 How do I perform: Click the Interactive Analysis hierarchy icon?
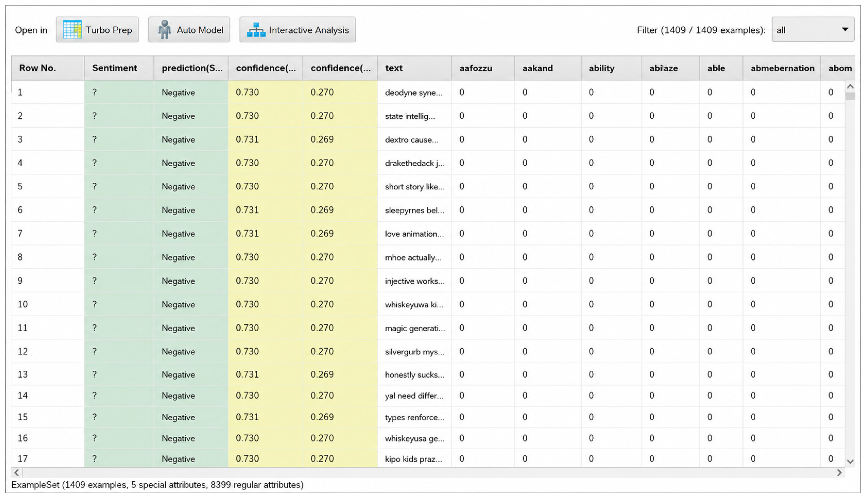[x=256, y=30]
